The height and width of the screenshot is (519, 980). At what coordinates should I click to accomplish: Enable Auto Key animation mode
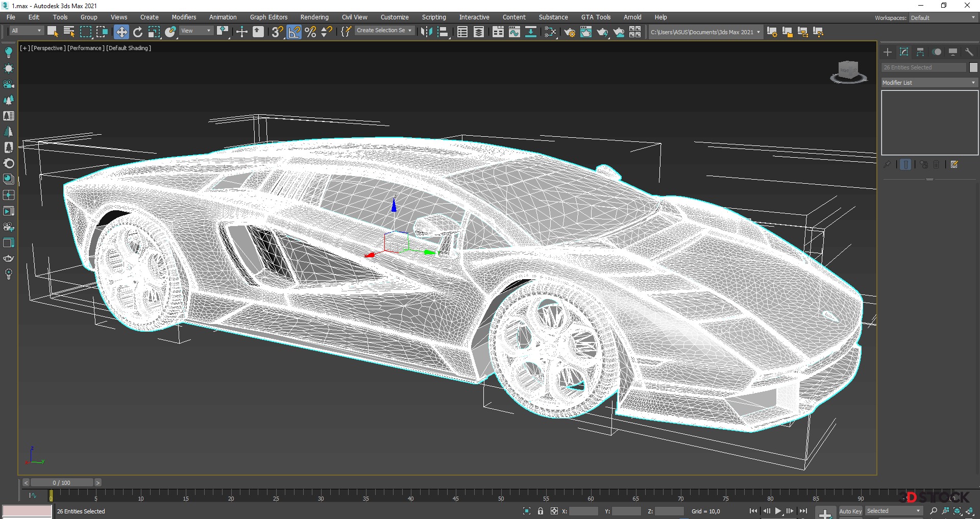(x=850, y=511)
